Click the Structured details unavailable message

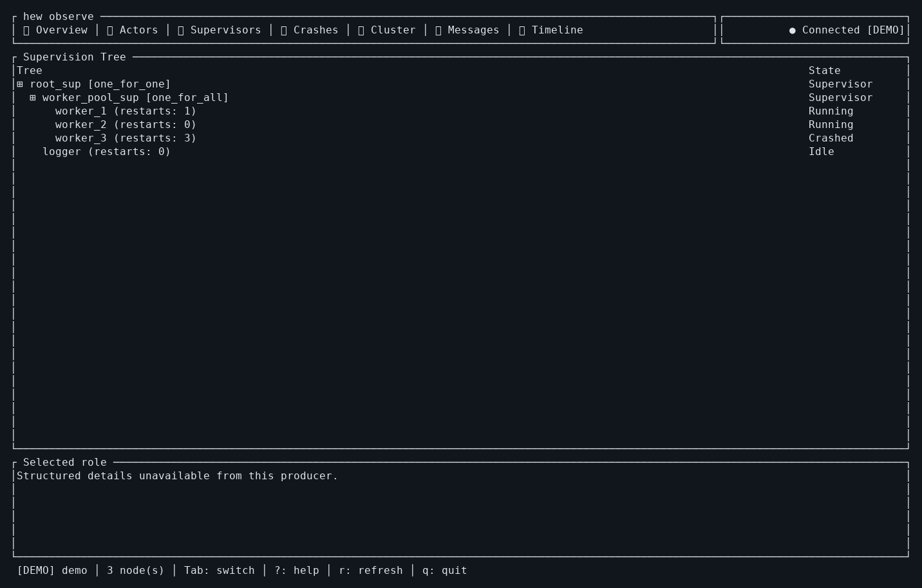click(178, 476)
